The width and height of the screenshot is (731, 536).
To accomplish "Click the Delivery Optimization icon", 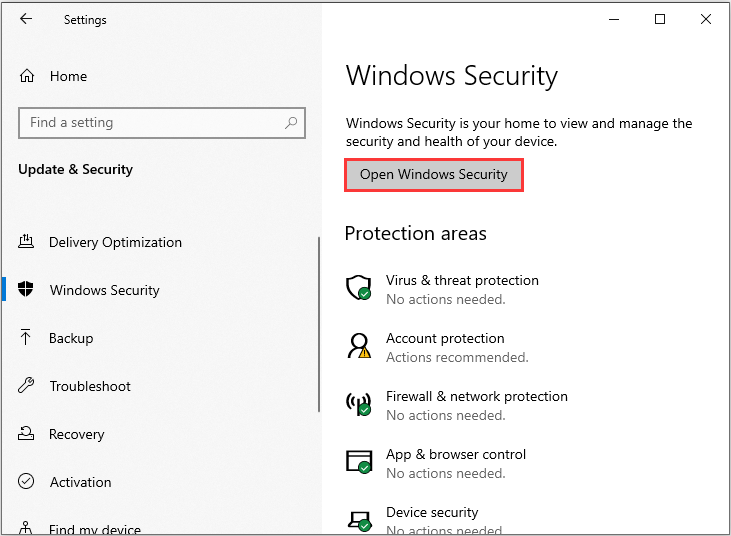I will (x=26, y=241).
